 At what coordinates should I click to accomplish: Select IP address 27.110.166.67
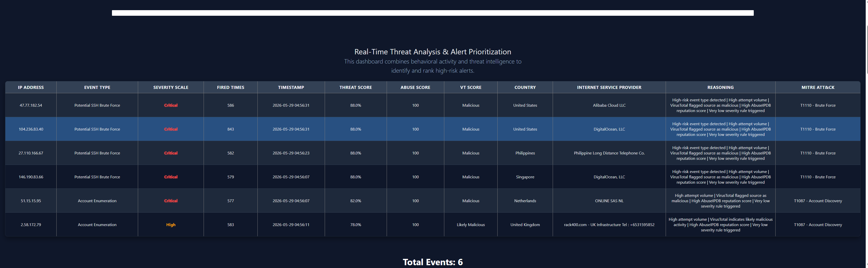31,153
